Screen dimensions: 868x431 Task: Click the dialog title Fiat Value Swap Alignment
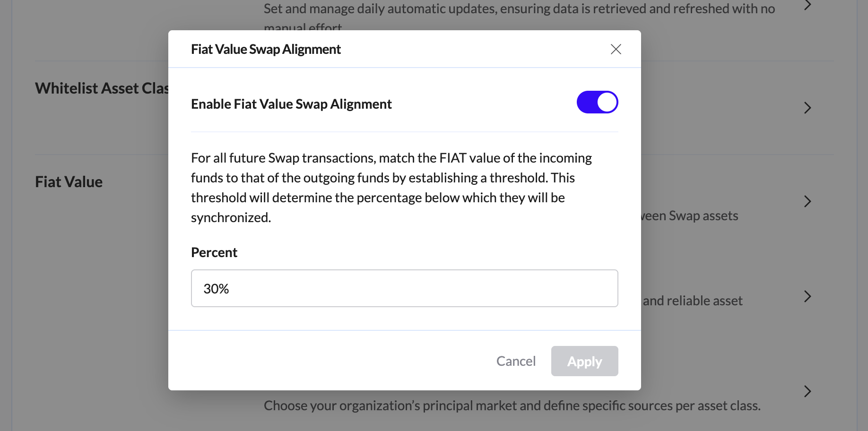point(266,49)
